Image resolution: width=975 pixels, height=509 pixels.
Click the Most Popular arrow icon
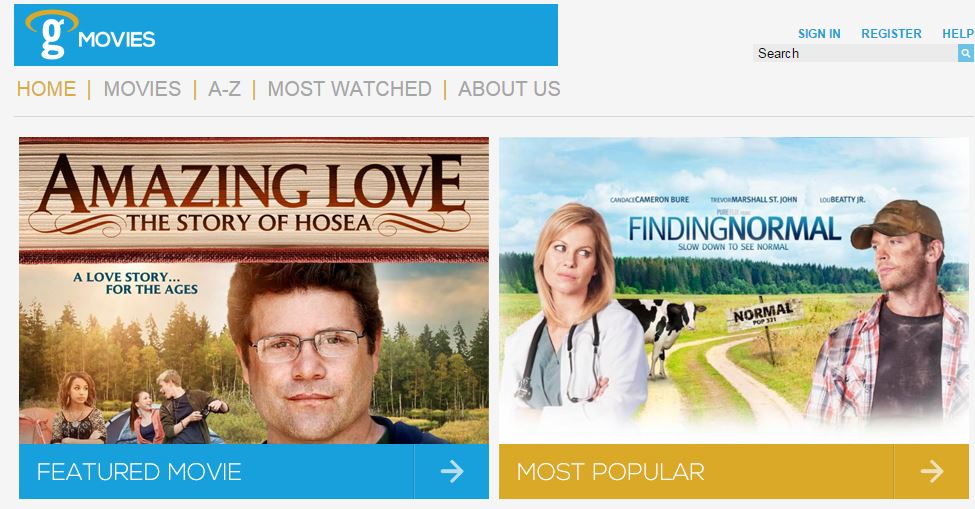pos(931,471)
